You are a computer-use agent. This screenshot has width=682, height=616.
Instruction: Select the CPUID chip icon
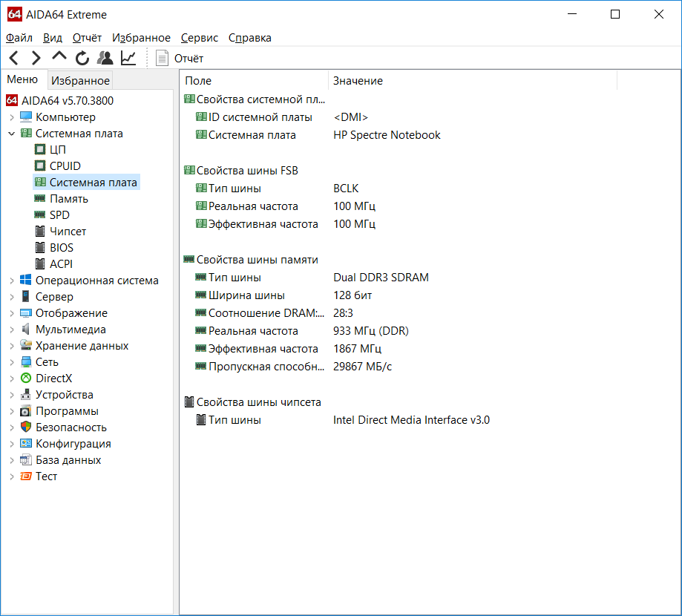(39, 166)
